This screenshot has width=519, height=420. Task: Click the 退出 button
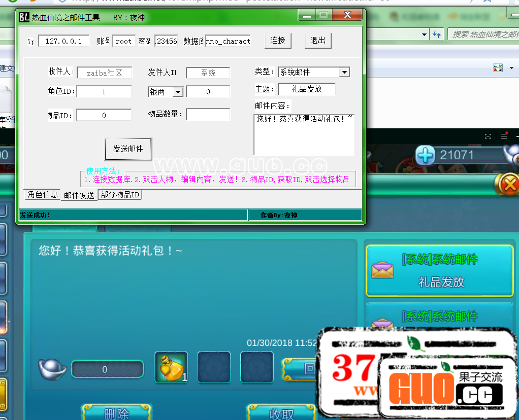click(x=318, y=41)
